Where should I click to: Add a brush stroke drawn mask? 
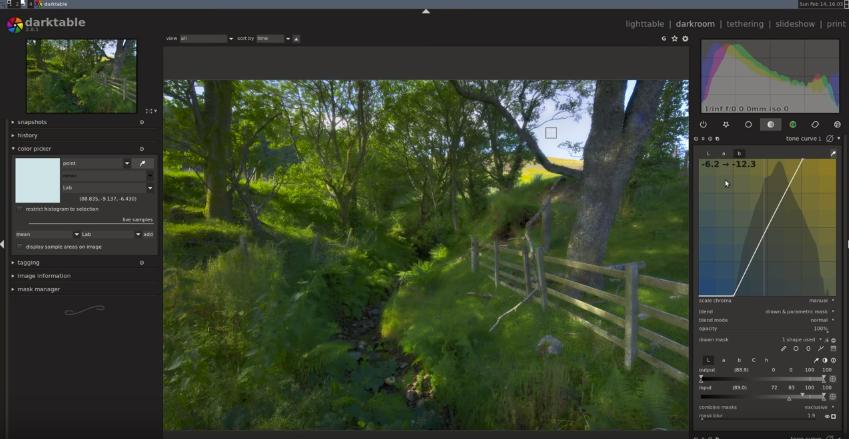click(x=783, y=349)
